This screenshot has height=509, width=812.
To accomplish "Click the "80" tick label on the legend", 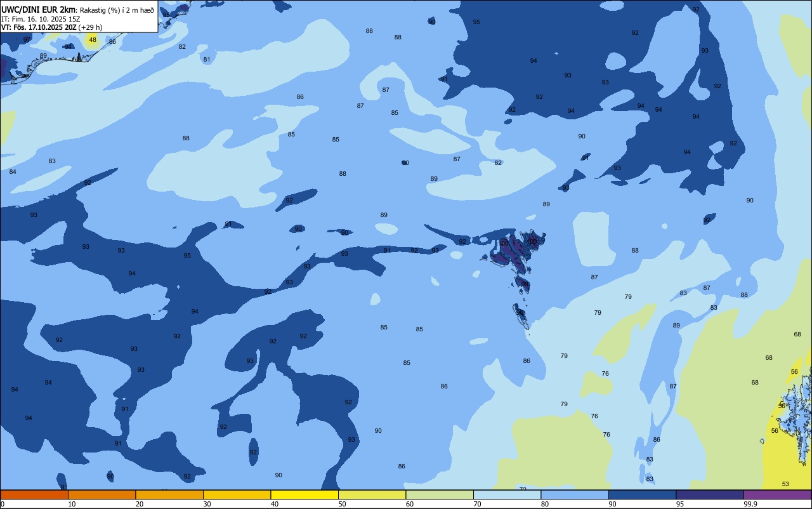I will (x=545, y=504).
